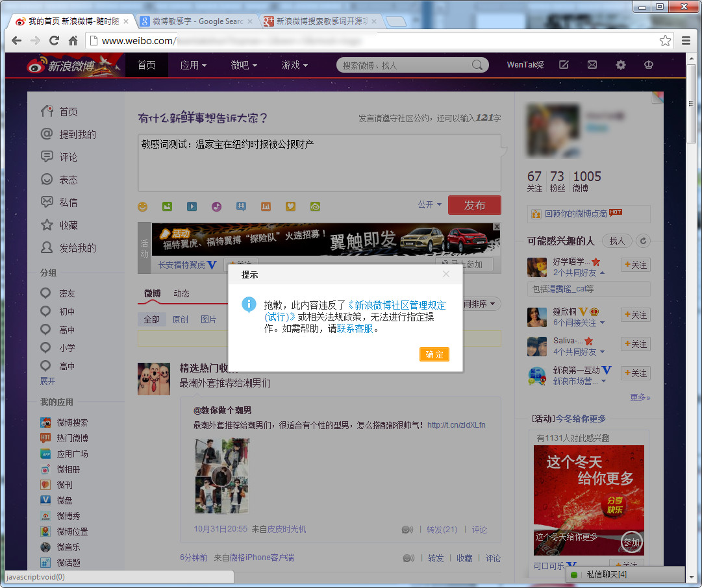
Task: Open the compose weibo pencil icon
Action: (564, 65)
